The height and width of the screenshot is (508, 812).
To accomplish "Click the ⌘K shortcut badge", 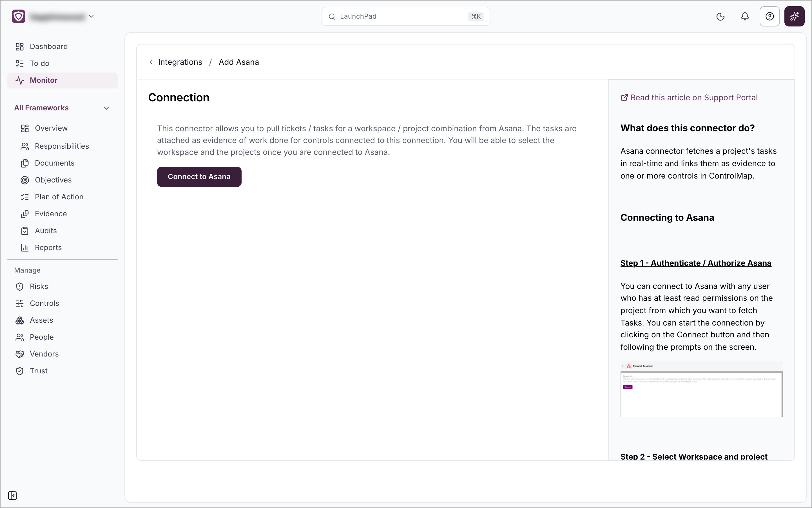I will point(476,16).
